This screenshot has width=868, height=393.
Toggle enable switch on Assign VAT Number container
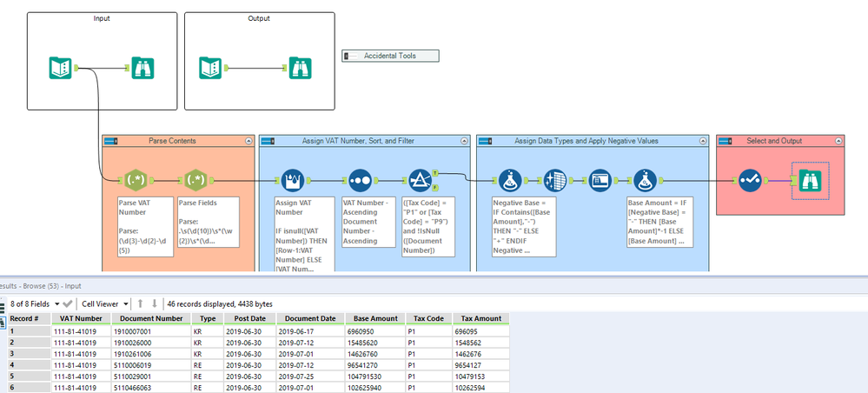pyautogui.click(x=268, y=142)
